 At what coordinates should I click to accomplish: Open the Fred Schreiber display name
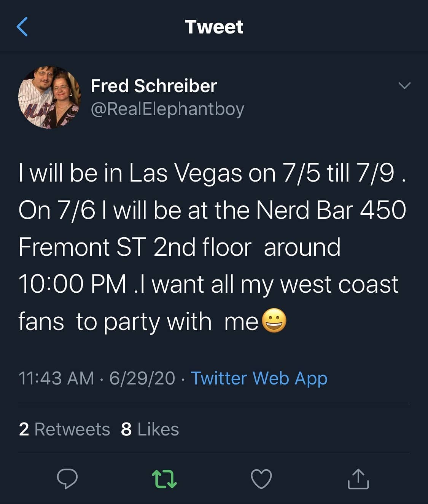click(x=154, y=86)
